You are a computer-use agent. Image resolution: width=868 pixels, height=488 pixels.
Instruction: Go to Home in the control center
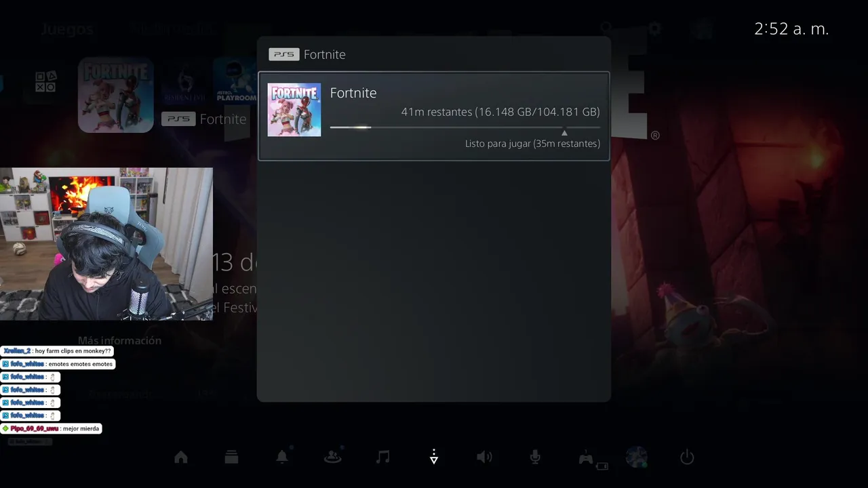pyautogui.click(x=181, y=457)
